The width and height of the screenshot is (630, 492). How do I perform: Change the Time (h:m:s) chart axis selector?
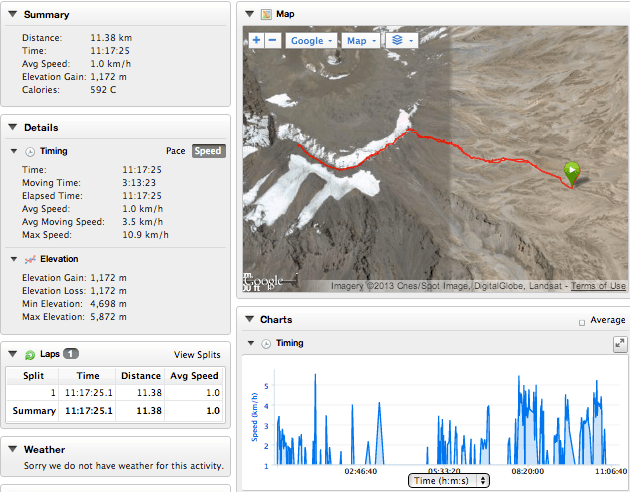tap(450, 480)
